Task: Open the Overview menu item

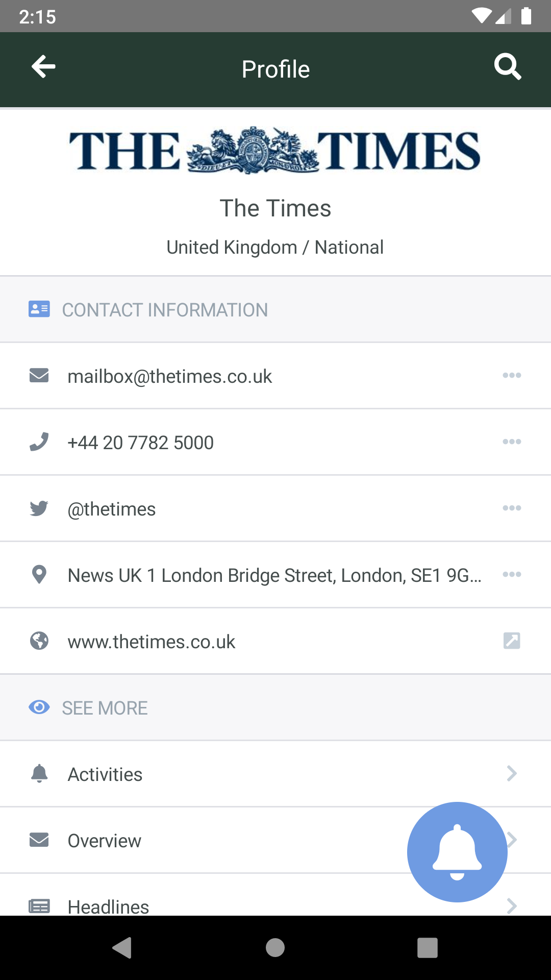Action: (105, 841)
